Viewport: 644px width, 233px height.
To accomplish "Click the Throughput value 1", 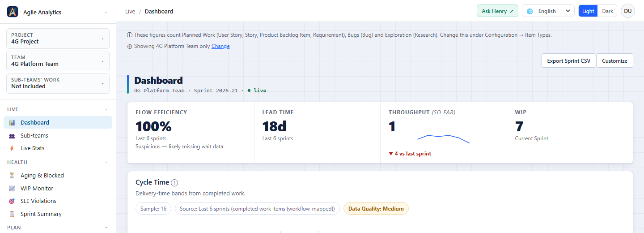I will click(392, 126).
